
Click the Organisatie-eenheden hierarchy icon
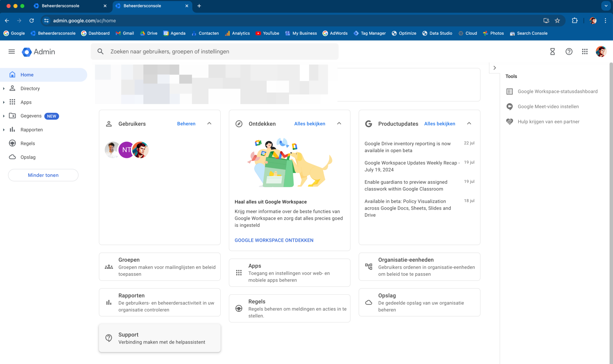tap(369, 267)
